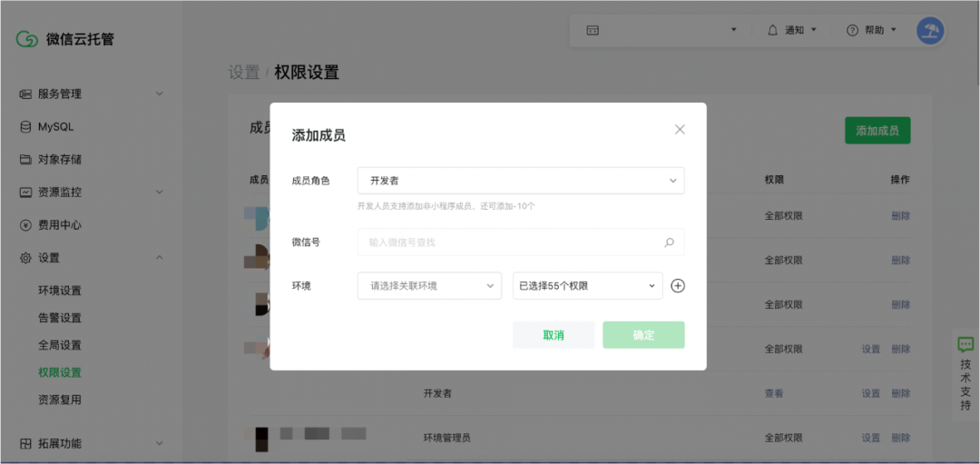Click 删除 in 开发者 row

(901, 393)
